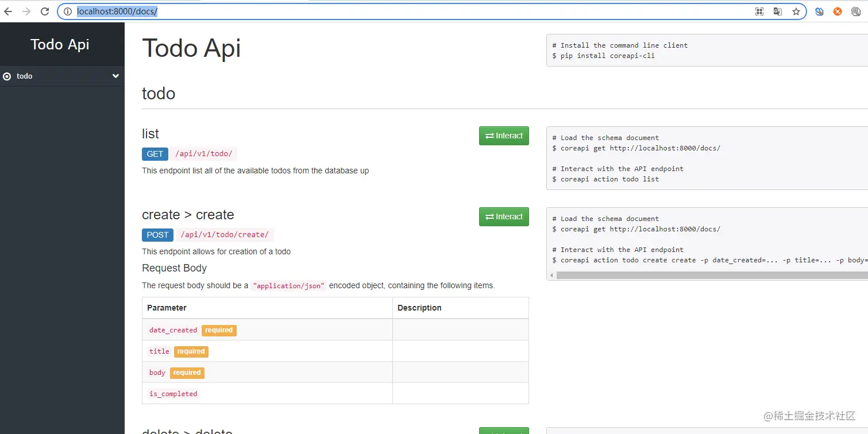Click the creation of a todo description
868x434 pixels.
click(x=216, y=251)
